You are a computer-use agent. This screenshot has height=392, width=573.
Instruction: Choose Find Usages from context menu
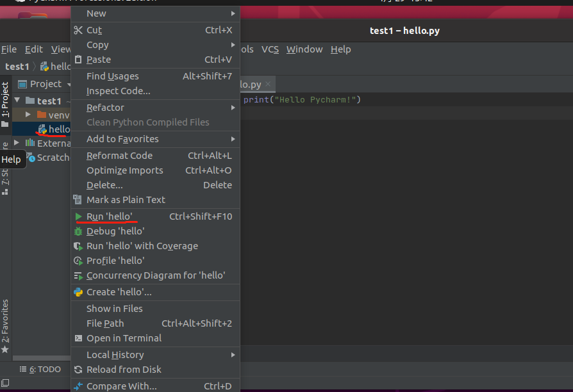coord(155,76)
